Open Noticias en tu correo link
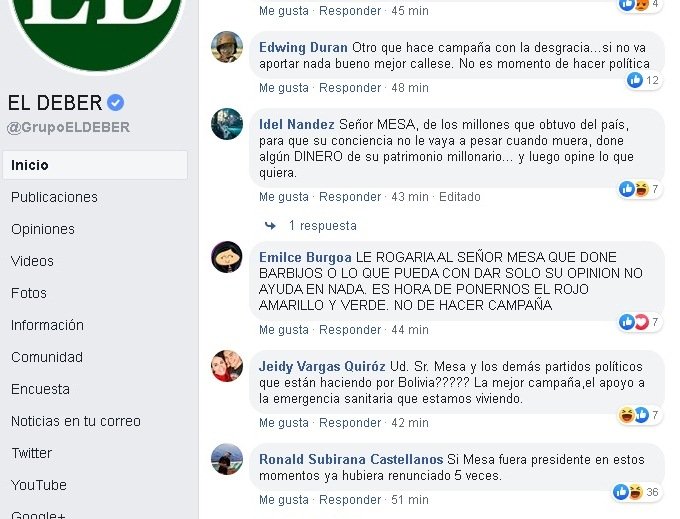The height and width of the screenshot is (519, 680). pos(76,421)
